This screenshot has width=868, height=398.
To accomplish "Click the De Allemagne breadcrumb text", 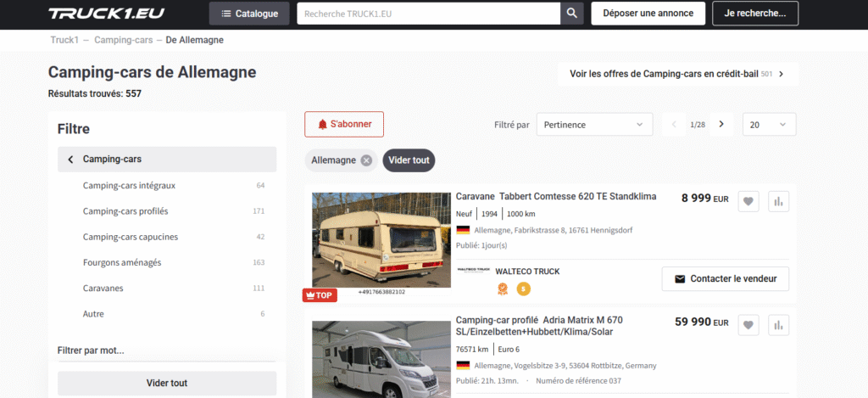I will [194, 40].
